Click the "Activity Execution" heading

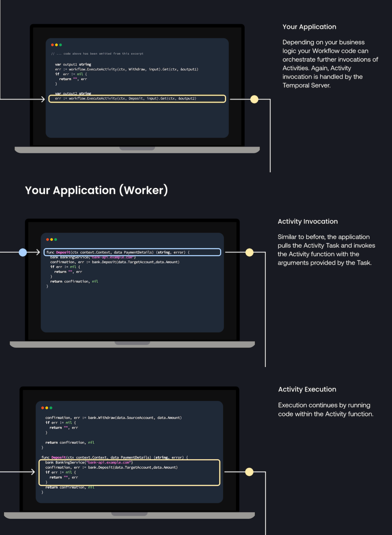tap(307, 389)
